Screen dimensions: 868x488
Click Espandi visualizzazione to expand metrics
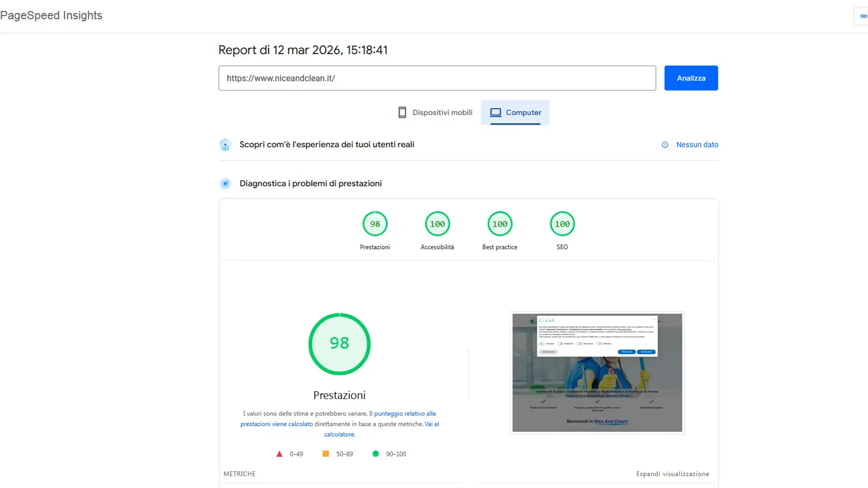pyautogui.click(x=672, y=474)
